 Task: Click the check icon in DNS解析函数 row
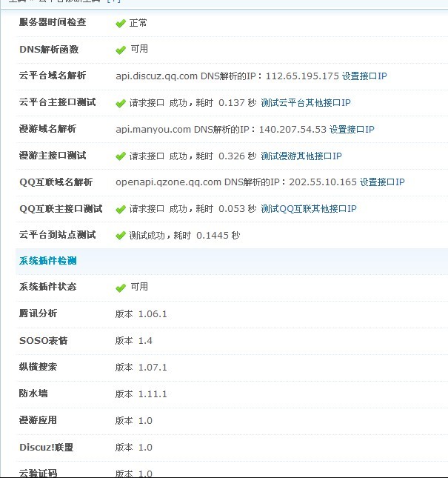pos(121,50)
